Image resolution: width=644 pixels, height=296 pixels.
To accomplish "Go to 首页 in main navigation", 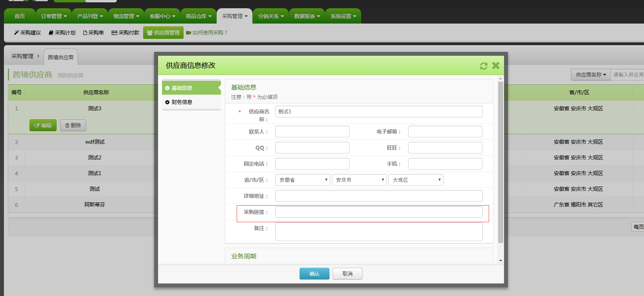I will tap(20, 16).
